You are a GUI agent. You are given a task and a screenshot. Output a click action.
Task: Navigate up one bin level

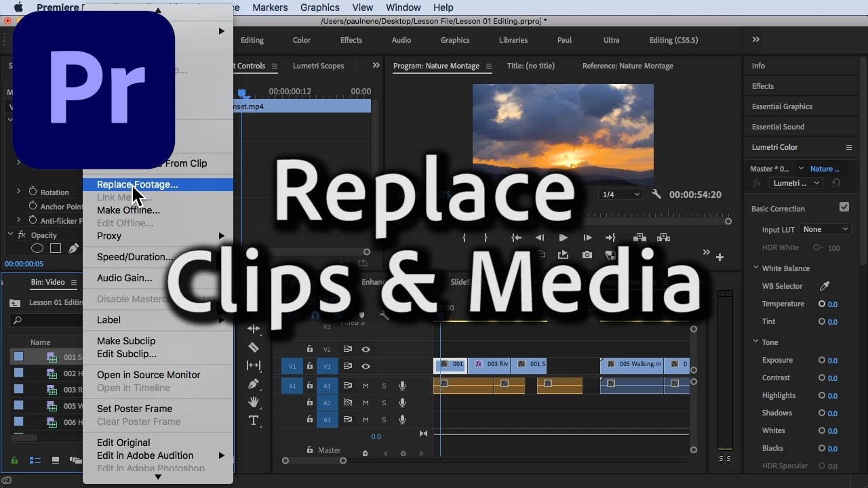tap(14, 303)
